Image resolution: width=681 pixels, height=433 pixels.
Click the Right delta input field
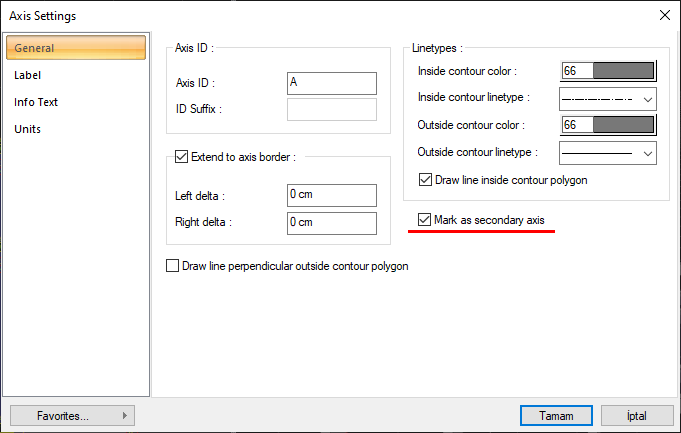click(331, 222)
